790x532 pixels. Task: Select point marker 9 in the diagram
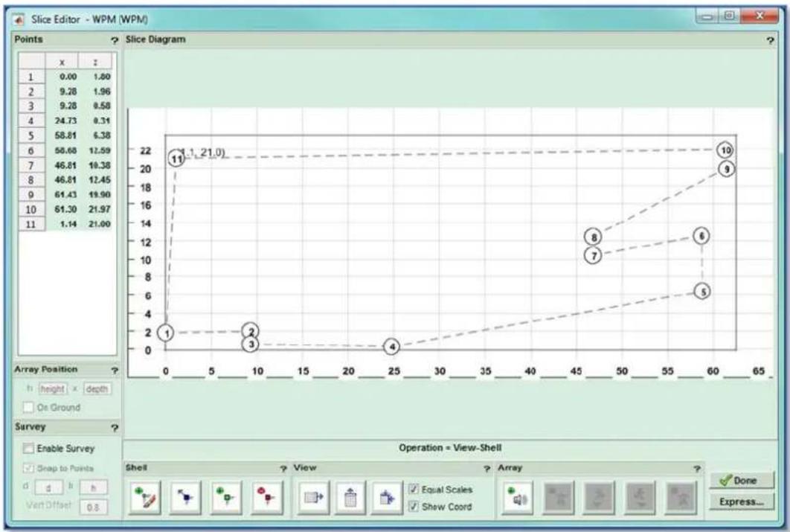pyautogui.click(x=726, y=169)
